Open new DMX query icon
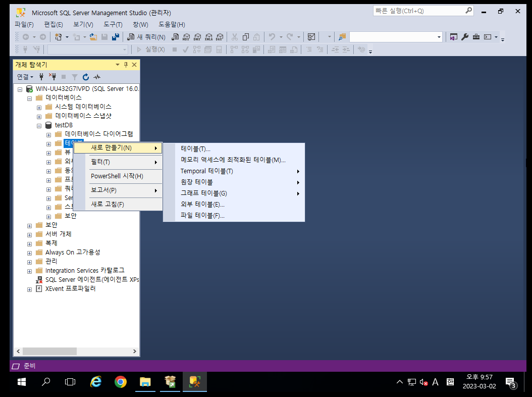Image resolution: width=532 pixels, height=397 pixels. (x=197, y=37)
